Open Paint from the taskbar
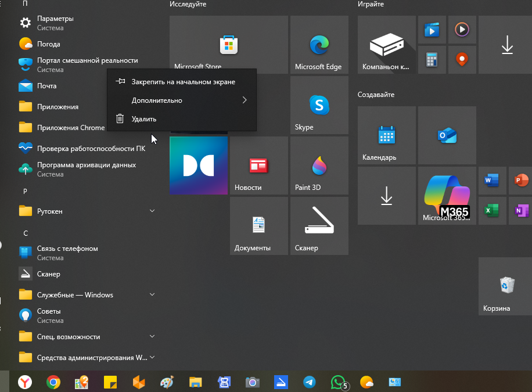The height and width of the screenshot is (392, 532). pyautogui.click(x=167, y=382)
